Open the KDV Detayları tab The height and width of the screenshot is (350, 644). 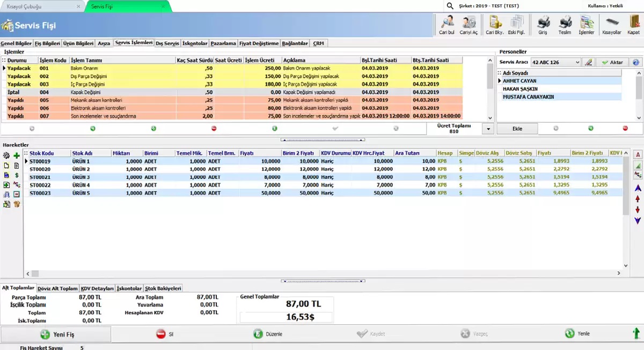97,288
